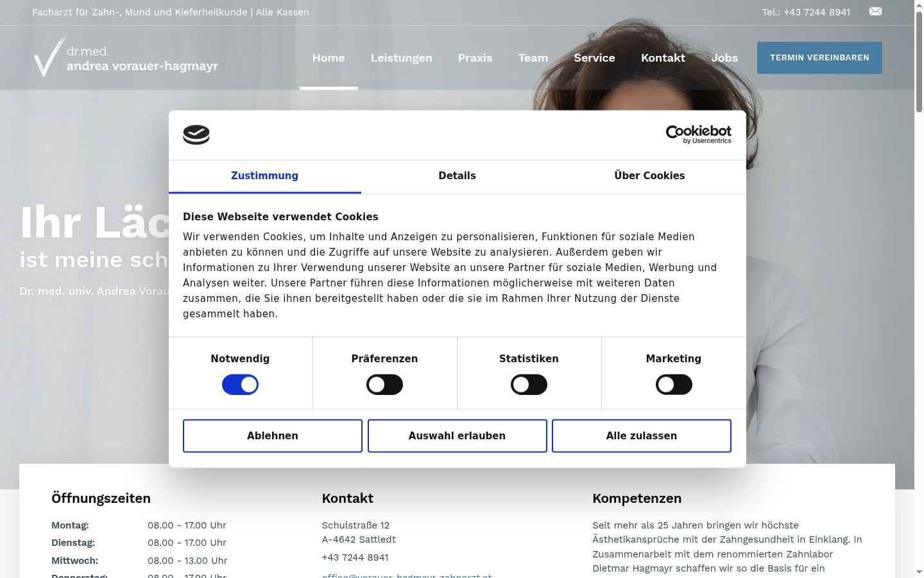Click the Termin vereinbaren button
Viewport: 924px width, 578px height.
(819, 58)
